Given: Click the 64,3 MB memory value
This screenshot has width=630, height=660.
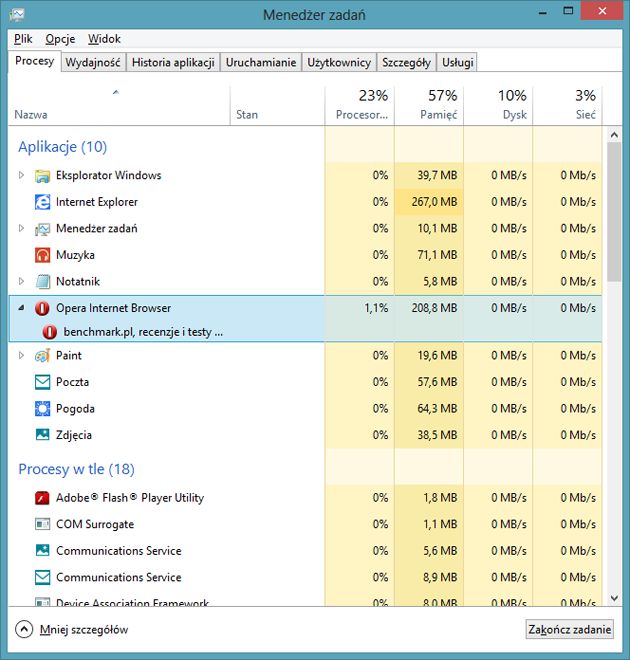Looking at the screenshot, I should (x=437, y=409).
